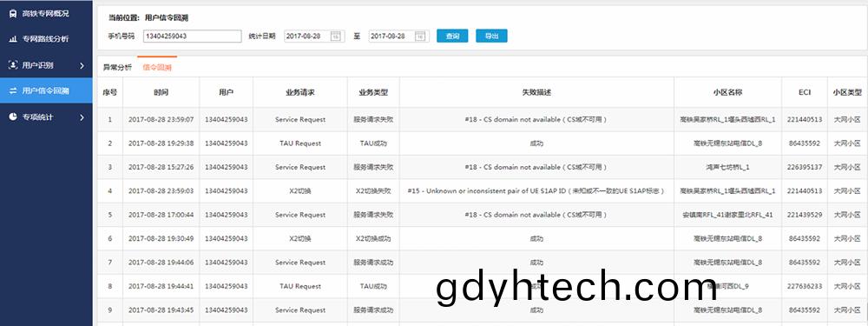Screen dimensions: 868x326
Task: Click the end date field after 至
Action: tap(398, 36)
